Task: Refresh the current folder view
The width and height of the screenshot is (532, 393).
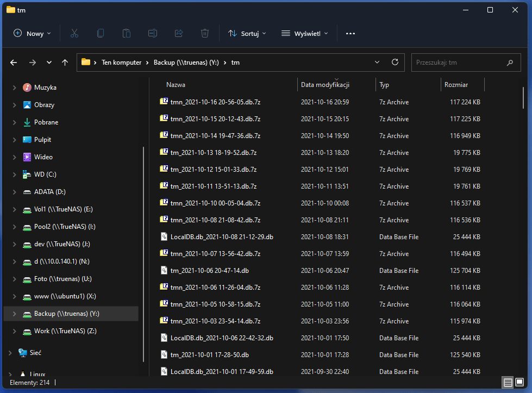Action: tap(395, 62)
